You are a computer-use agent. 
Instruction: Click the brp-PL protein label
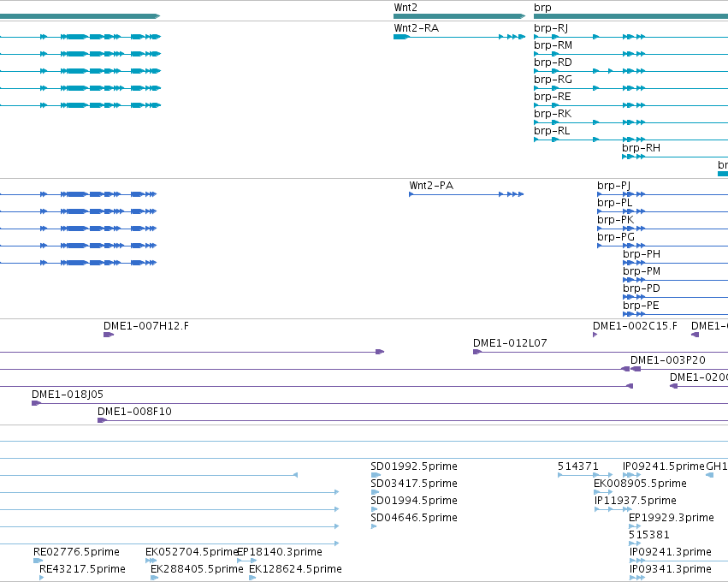point(615,203)
